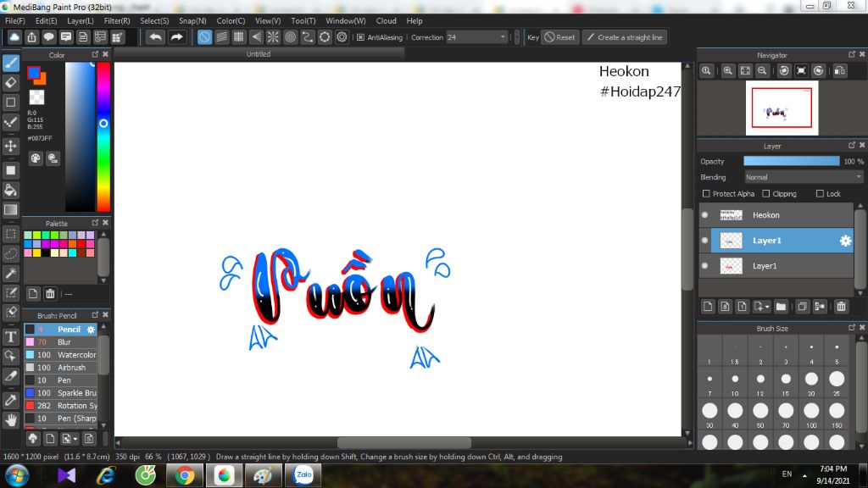
Task: Enable Clipping checkbox
Action: 766,194
